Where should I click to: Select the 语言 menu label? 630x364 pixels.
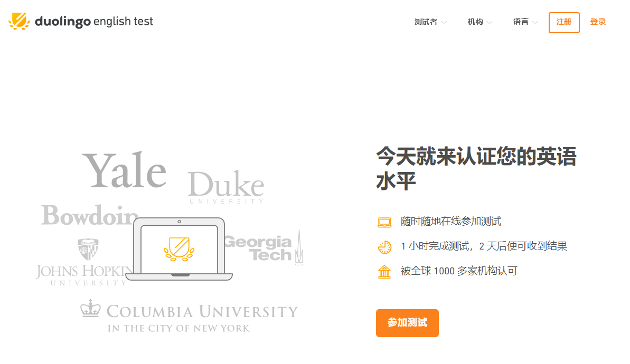coord(521,22)
